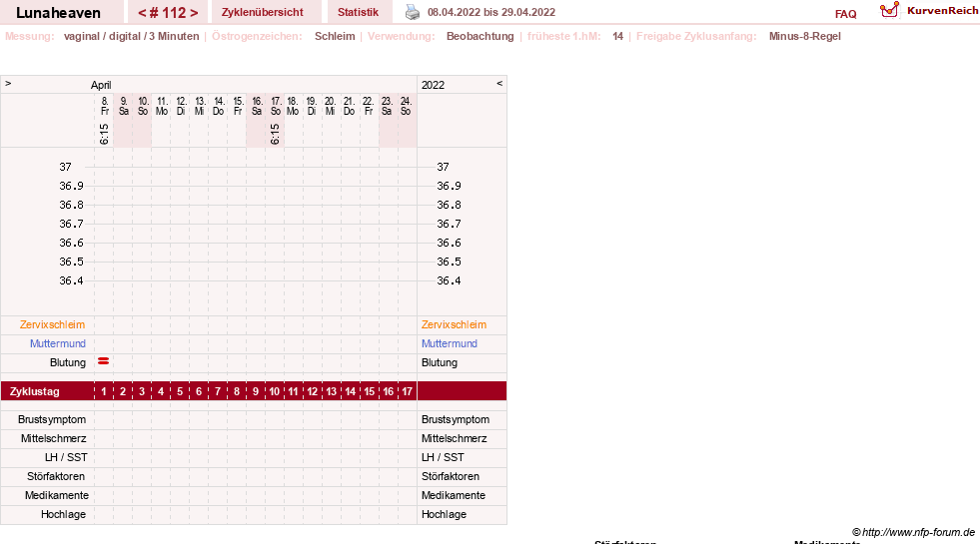Click the left Mittelschmerz row label
The height and width of the screenshot is (544, 980).
(54, 438)
